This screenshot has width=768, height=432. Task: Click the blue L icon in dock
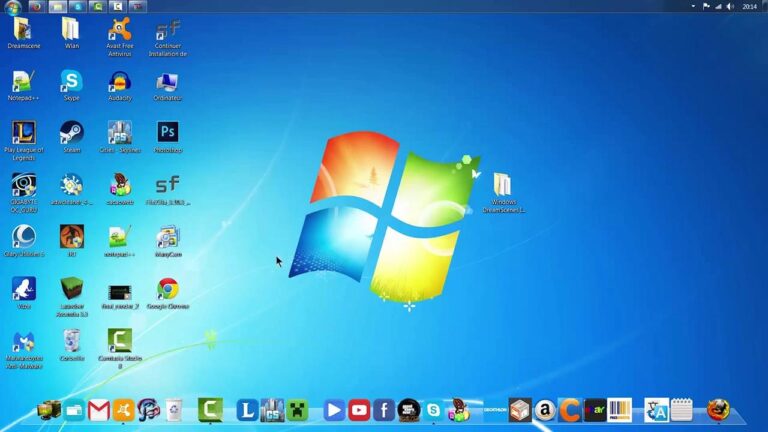click(247, 410)
